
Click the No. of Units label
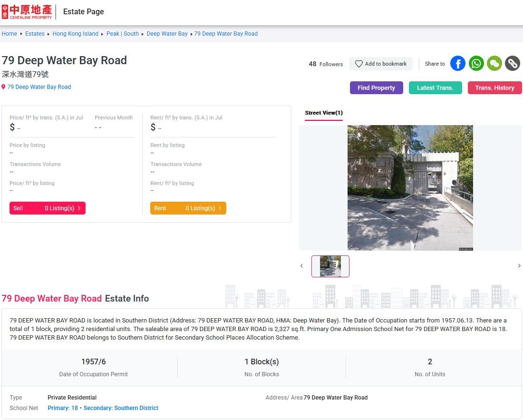[x=430, y=374]
